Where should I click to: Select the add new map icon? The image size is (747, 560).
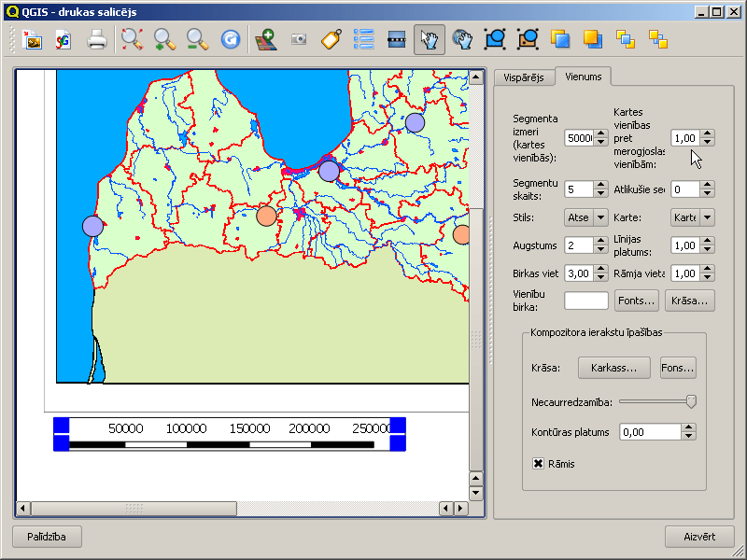[x=266, y=40]
